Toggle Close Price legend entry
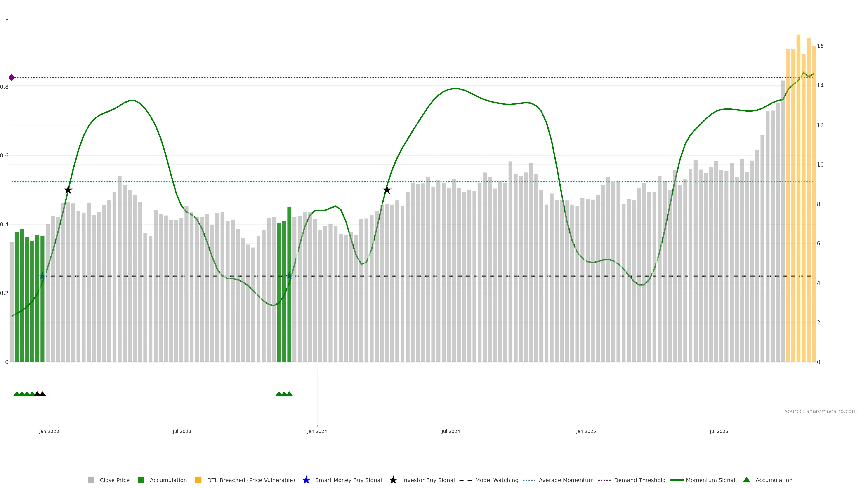Screen dimensions: 868x488 point(114,480)
